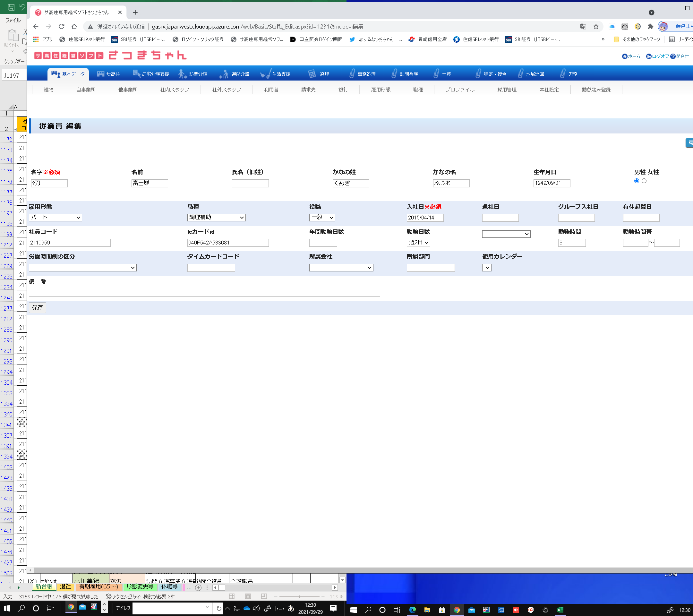Click the 保存 save button
Viewport: 693px width, 616px height.
[37, 307]
